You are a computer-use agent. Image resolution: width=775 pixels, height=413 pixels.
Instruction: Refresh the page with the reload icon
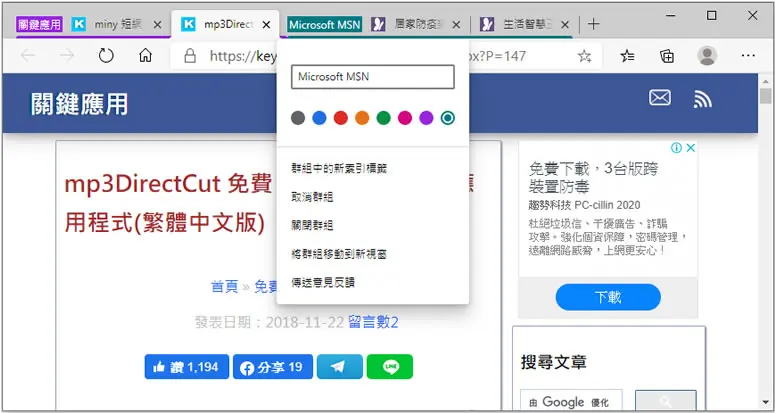coord(106,56)
